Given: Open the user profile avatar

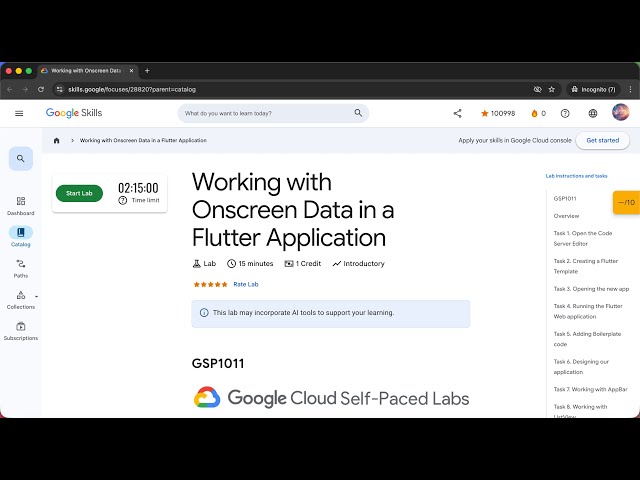Looking at the screenshot, I should click(620, 112).
